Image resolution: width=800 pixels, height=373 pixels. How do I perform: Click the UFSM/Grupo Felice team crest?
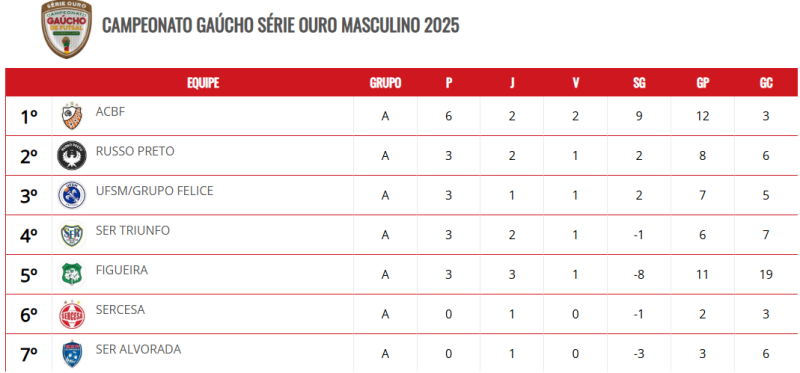(x=72, y=195)
